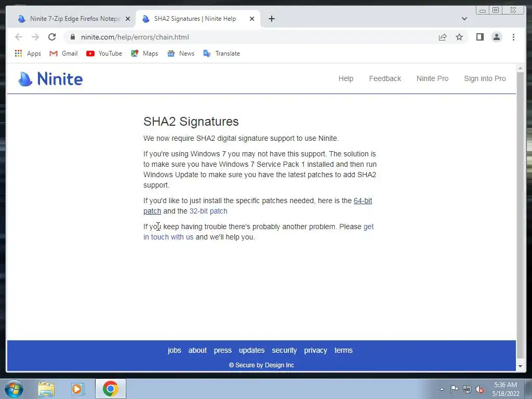Close the Ninite 7-Zip Edge Firefox tab
Image resolution: width=532 pixels, height=399 pixels.
coord(128,19)
